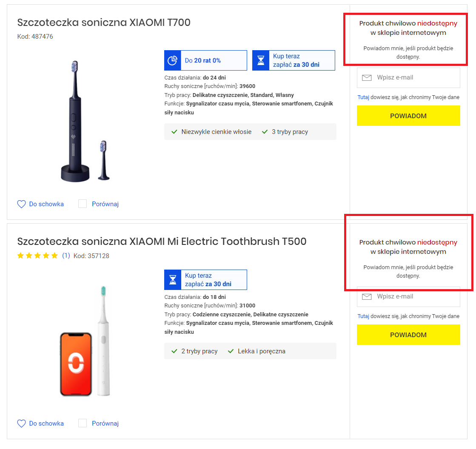The image size is (476, 449).
Task: Select the pie-chart icon on the installment badge
Action: point(172,60)
